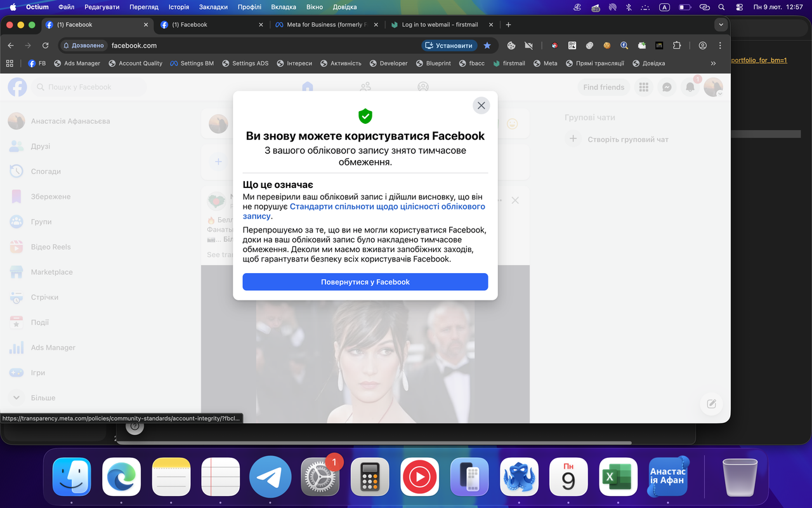Open 'Збережене' in the left sidebar
812x508 pixels.
click(51, 197)
